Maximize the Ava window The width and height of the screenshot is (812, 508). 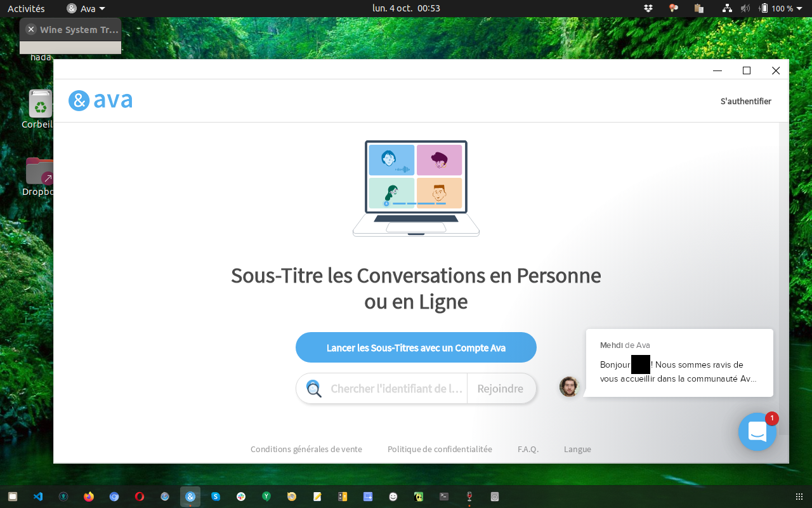point(747,70)
